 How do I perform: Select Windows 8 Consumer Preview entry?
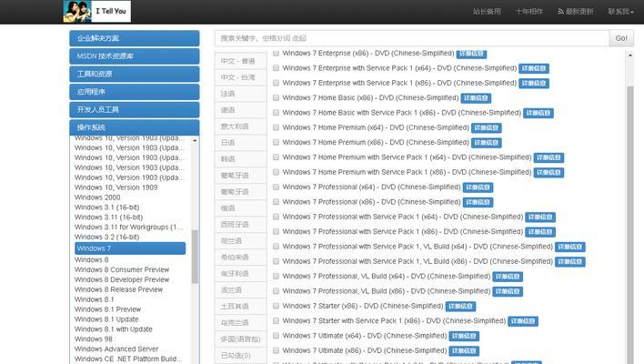pos(122,269)
